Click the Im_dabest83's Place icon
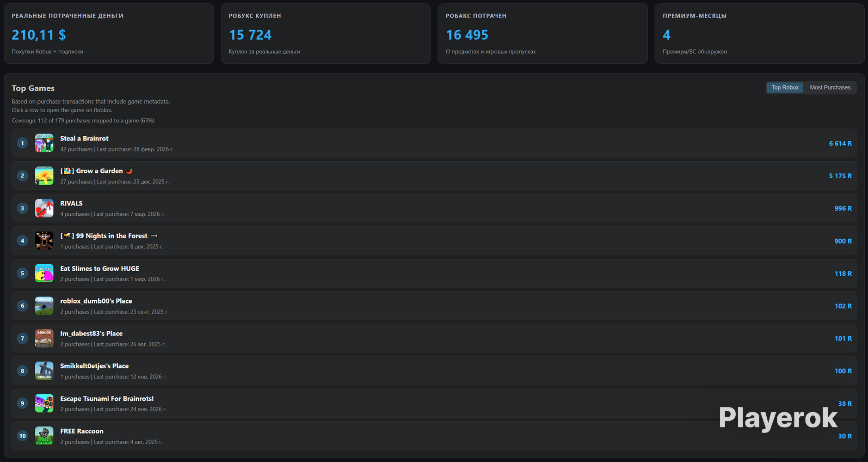This screenshot has height=462, width=868. [x=44, y=338]
